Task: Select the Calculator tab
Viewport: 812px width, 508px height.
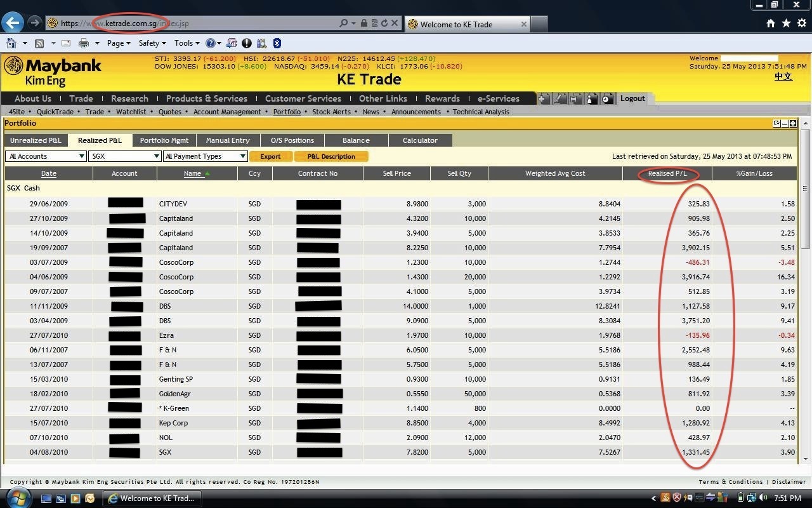Action: pyautogui.click(x=420, y=140)
